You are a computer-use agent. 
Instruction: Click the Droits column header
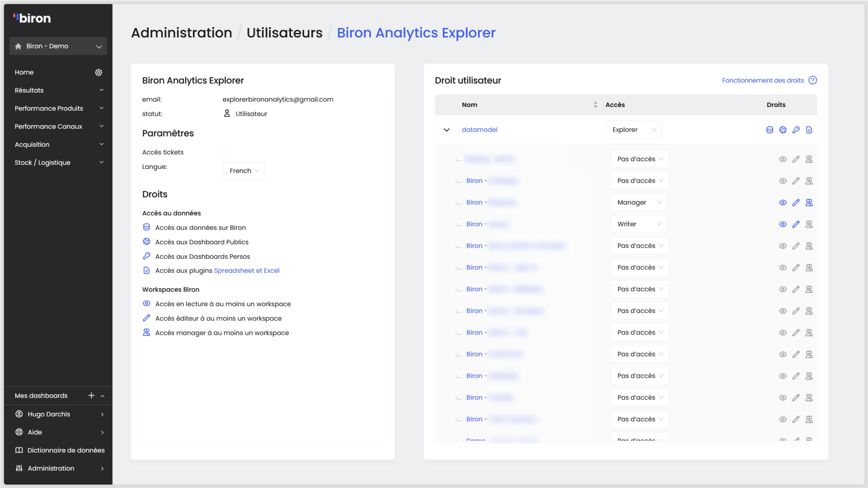(x=776, y=105)
